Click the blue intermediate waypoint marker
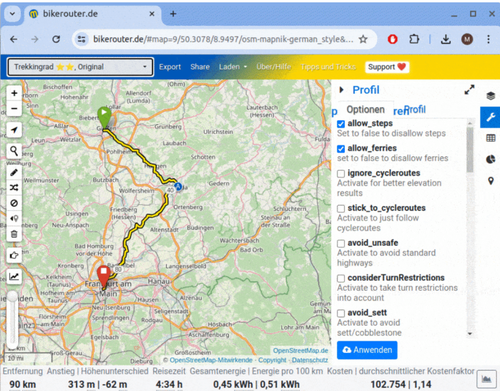The width and height of the screenshot is (500, 391). pyautogui.click(x=178, y=186)
